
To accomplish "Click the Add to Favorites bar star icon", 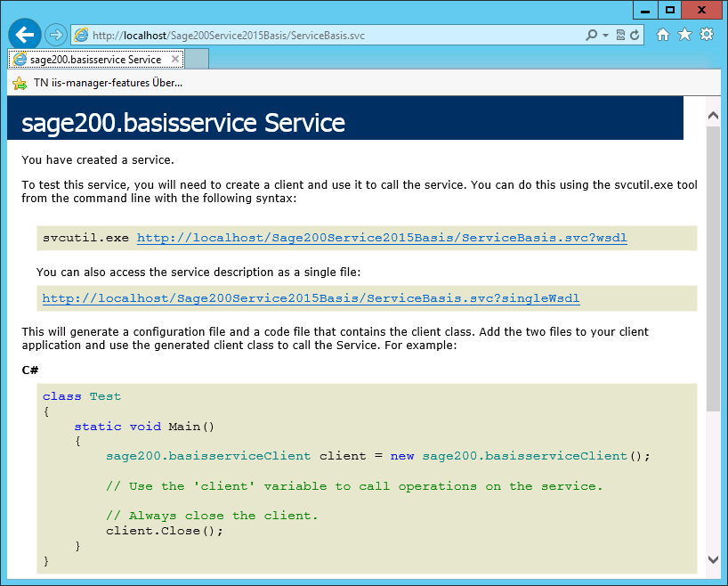I will 20,83.
